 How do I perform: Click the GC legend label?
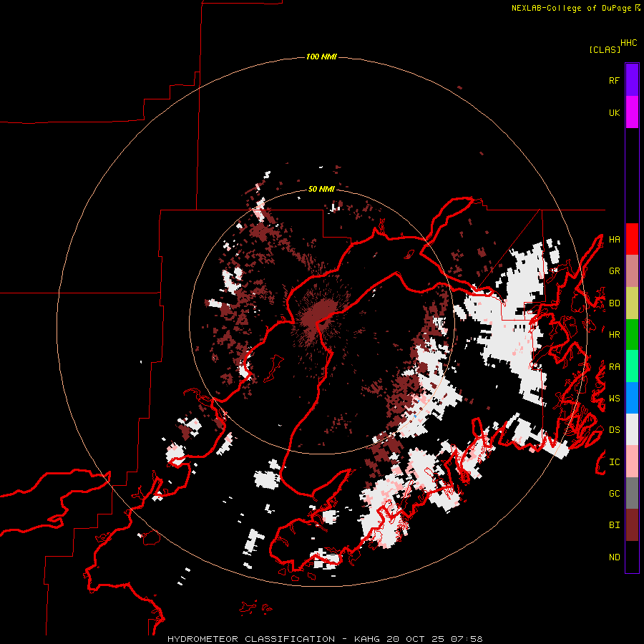(614, 494)
